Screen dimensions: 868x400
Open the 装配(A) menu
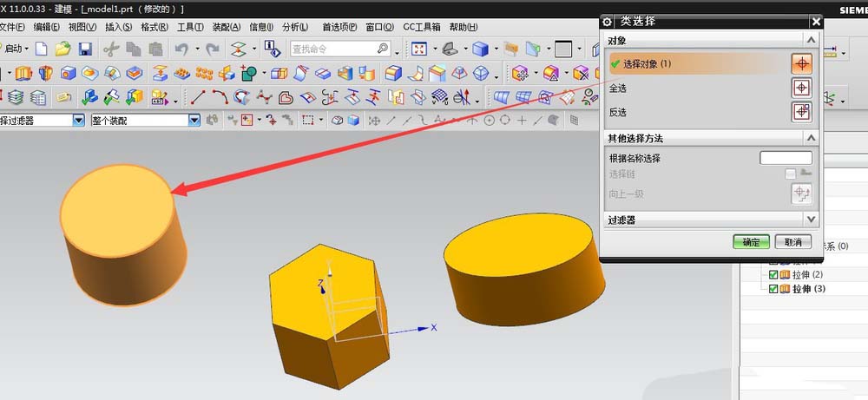click(x=227, y=27)
